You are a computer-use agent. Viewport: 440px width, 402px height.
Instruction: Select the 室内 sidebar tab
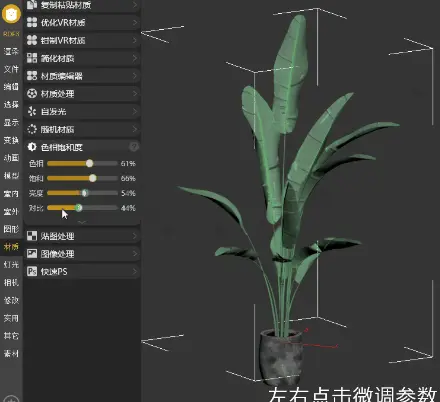tap(11, 194)
